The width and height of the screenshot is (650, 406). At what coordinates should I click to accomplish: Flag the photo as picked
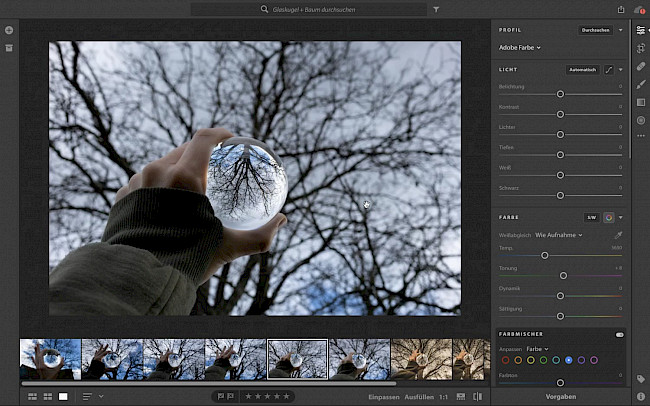tap(221, 397)
